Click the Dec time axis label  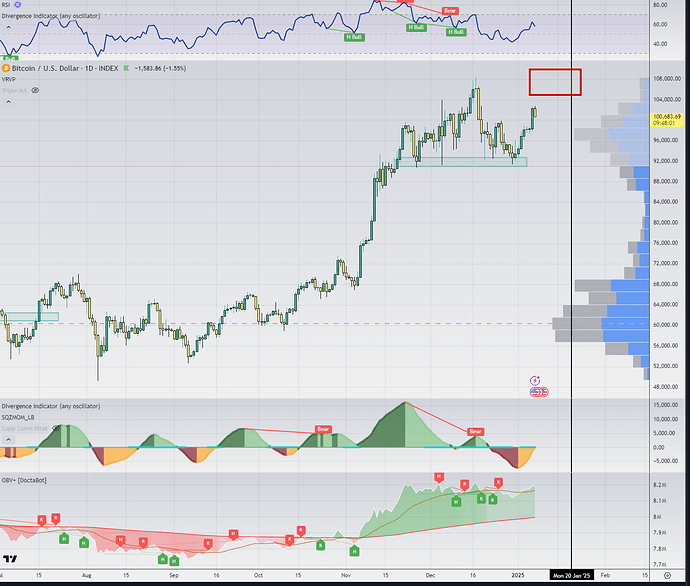(430, 575)
